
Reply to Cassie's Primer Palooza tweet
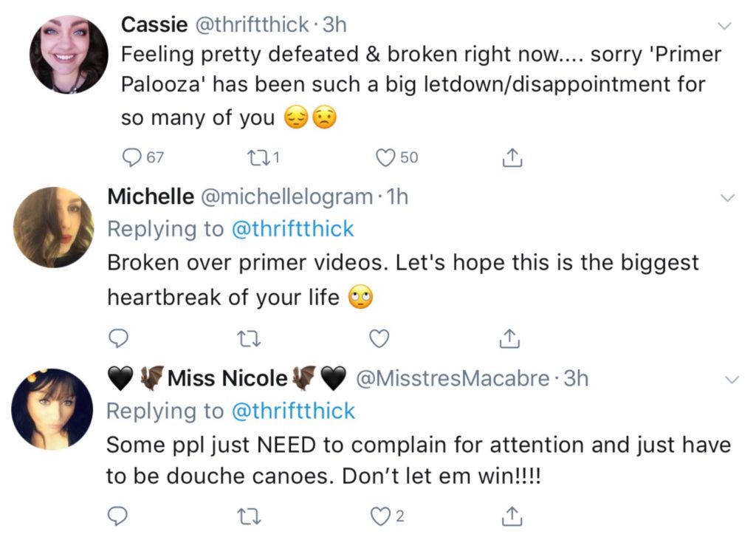[132, 157]
